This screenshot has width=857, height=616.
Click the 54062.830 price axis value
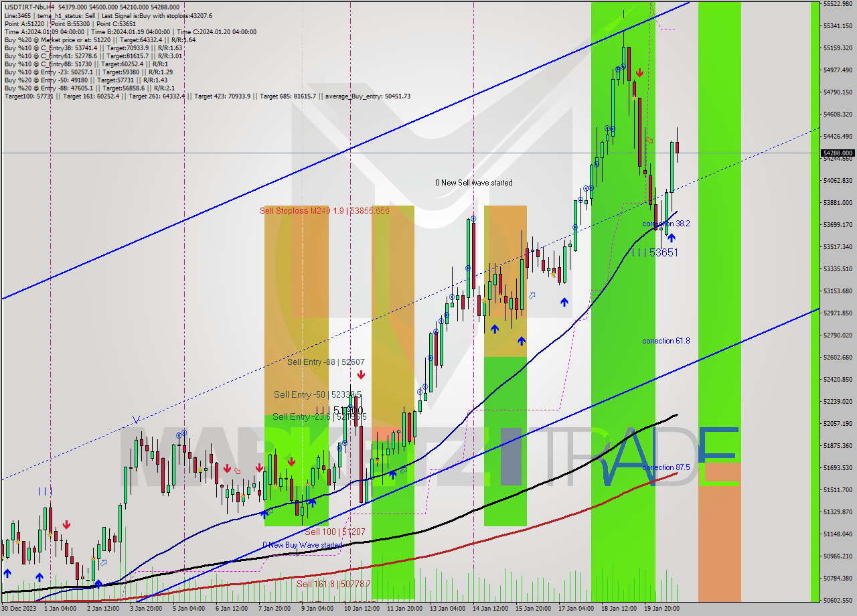pos(838,181)
